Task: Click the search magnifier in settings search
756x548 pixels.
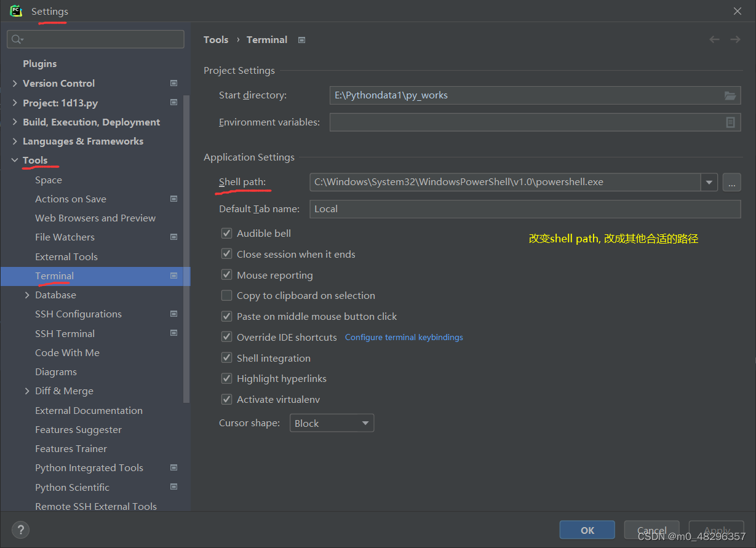Action: coord(17,39)
